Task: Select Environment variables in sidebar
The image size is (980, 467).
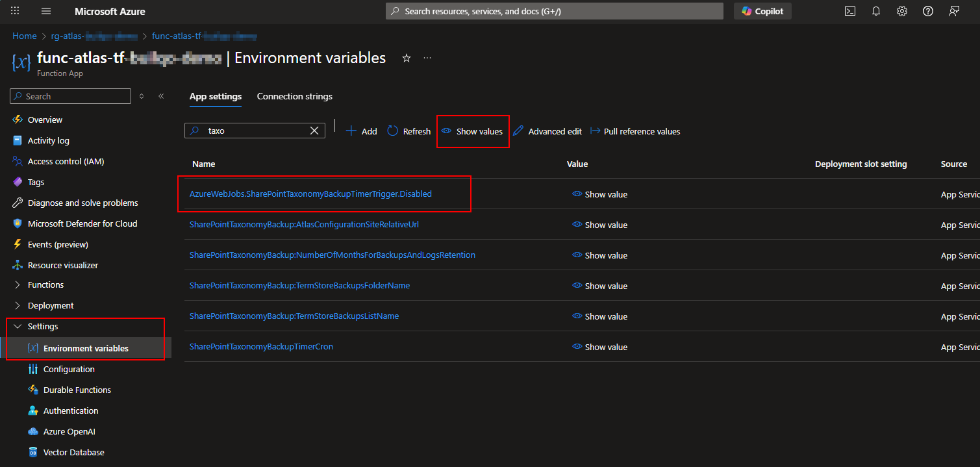Action: (86, 348)
